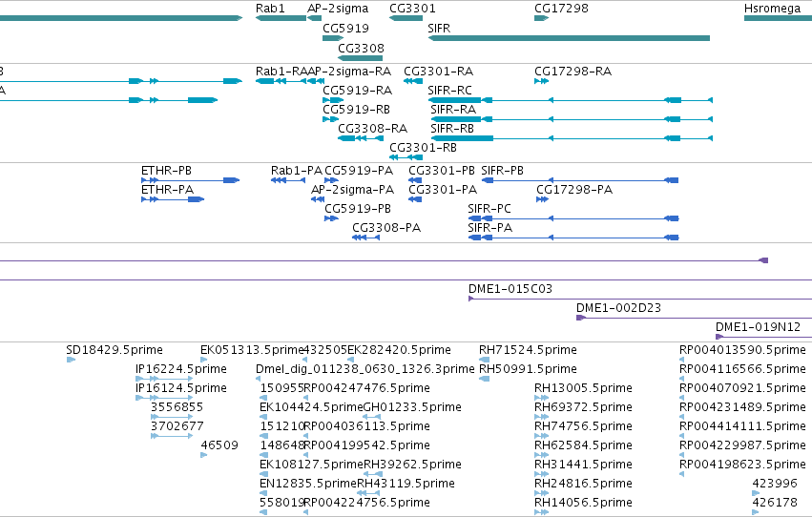The height and width of the screenshot is (517, 812).
Task: Click the GH01233.5prime EST label
Action: (412, 408)
